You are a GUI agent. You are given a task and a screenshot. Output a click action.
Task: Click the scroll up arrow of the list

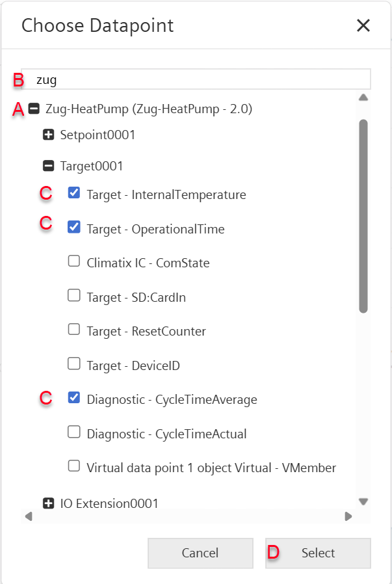coord(363,98)
